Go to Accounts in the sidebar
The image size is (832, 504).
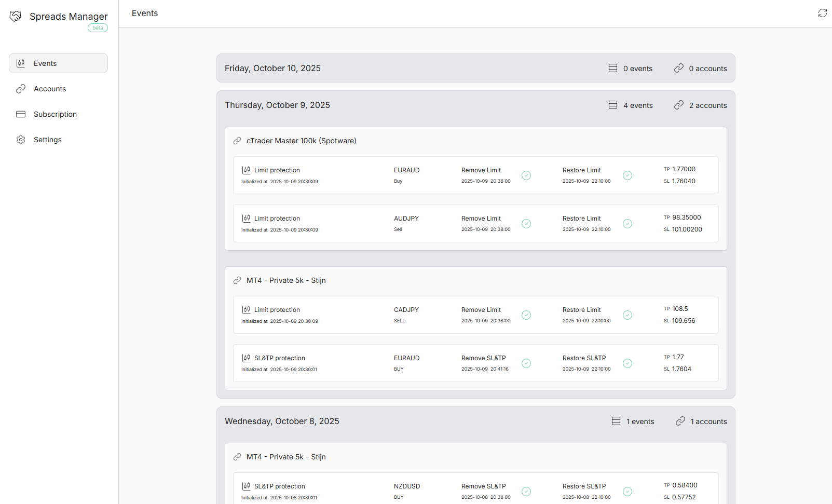(x=50, y=89)
